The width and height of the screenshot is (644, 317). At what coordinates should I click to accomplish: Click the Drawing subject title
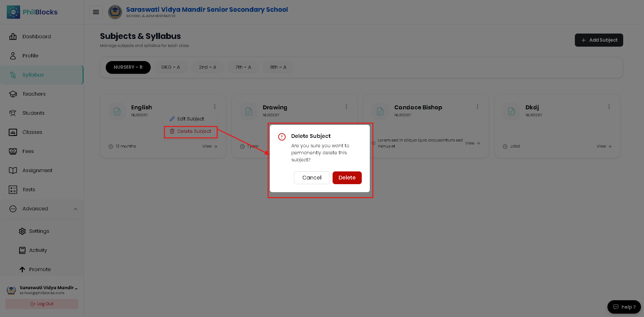275,107
